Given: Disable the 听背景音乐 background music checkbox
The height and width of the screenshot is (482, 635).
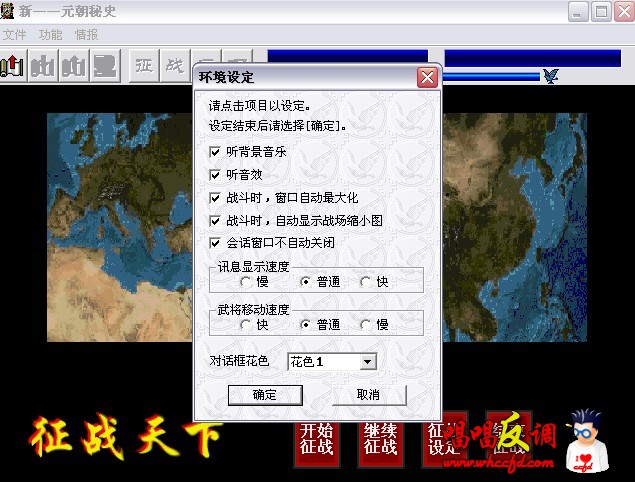Looking at the screenshot, I should pos(215,152).
